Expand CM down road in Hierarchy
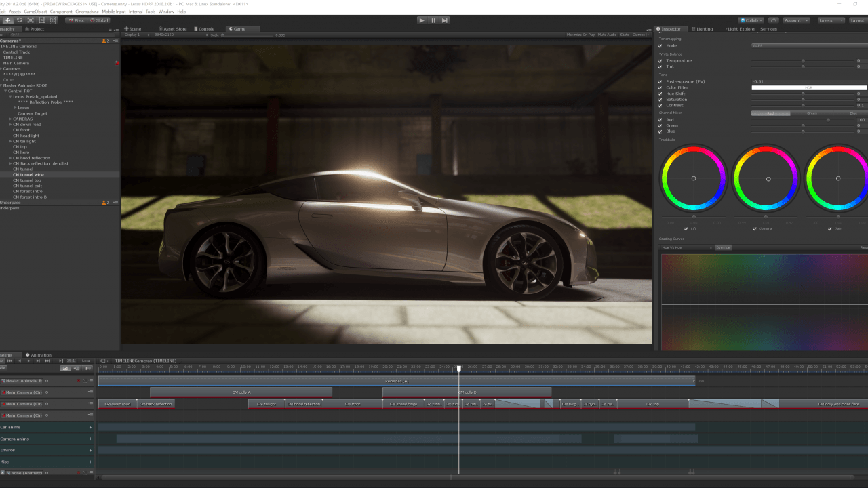The image size is (868, 488). (x=11, y=125)
